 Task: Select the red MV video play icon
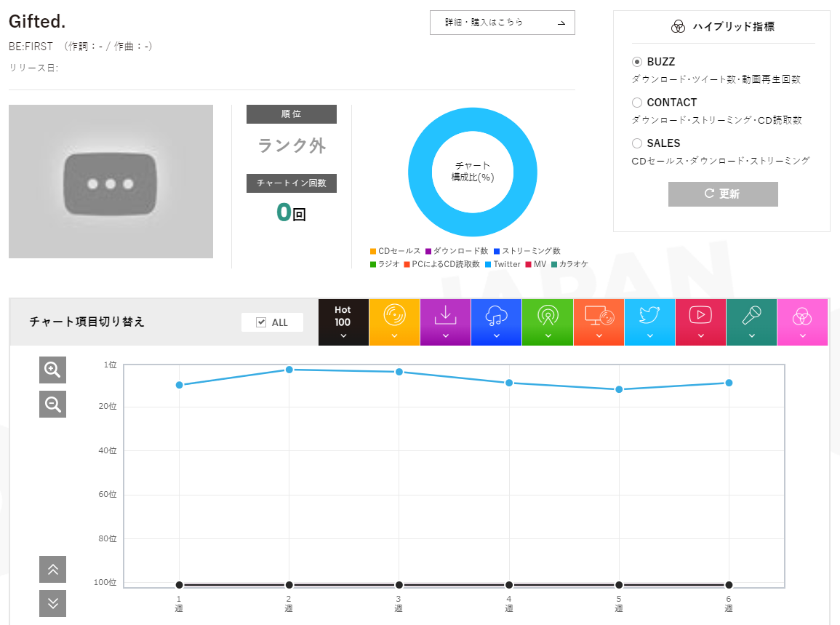[700, 315]
